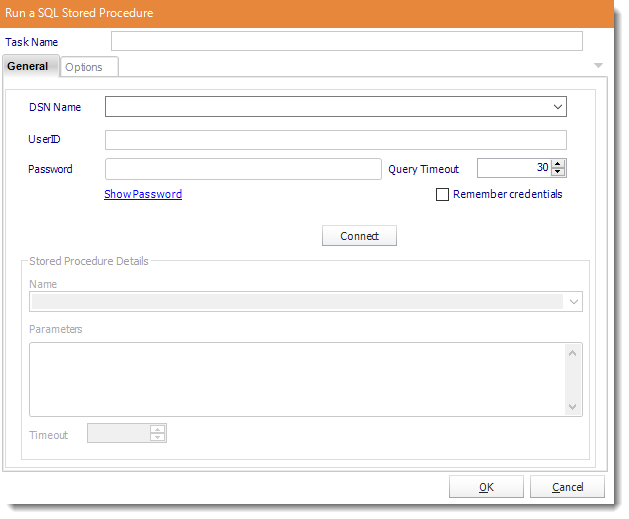Increase stored procedure Timeout spinner

coord(157,429)
